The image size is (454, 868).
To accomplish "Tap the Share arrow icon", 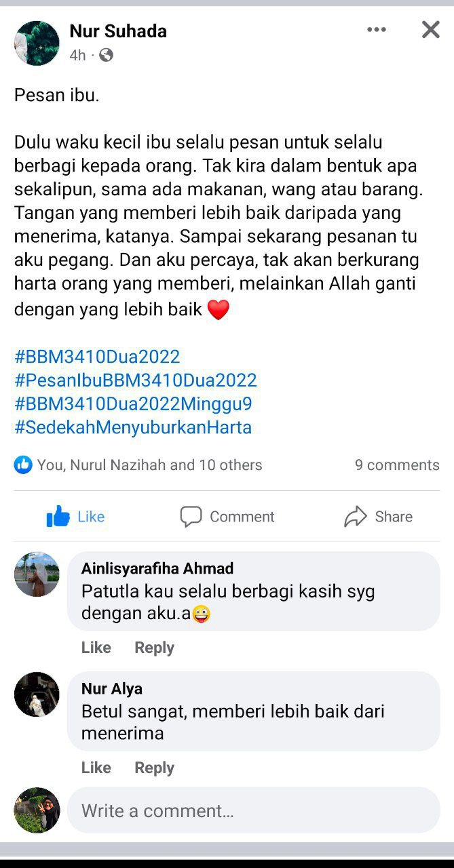I will pyautogui.click(x=356, y=517).
